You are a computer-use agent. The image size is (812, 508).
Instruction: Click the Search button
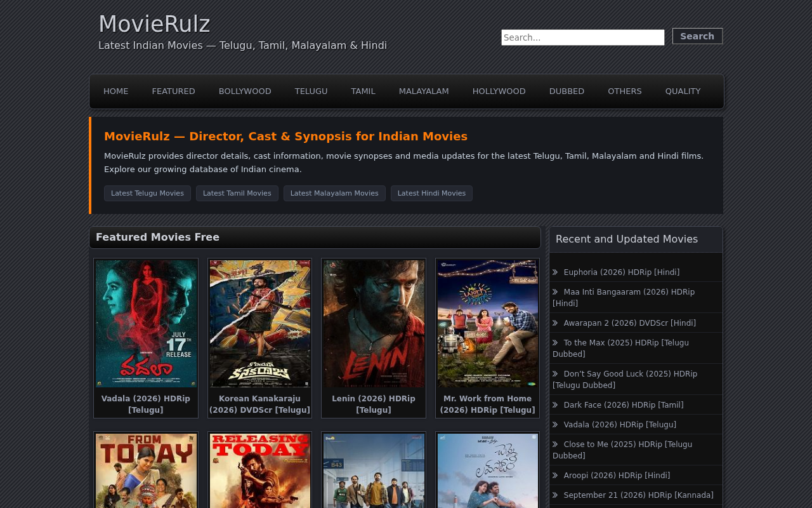(x=697, y=36)
